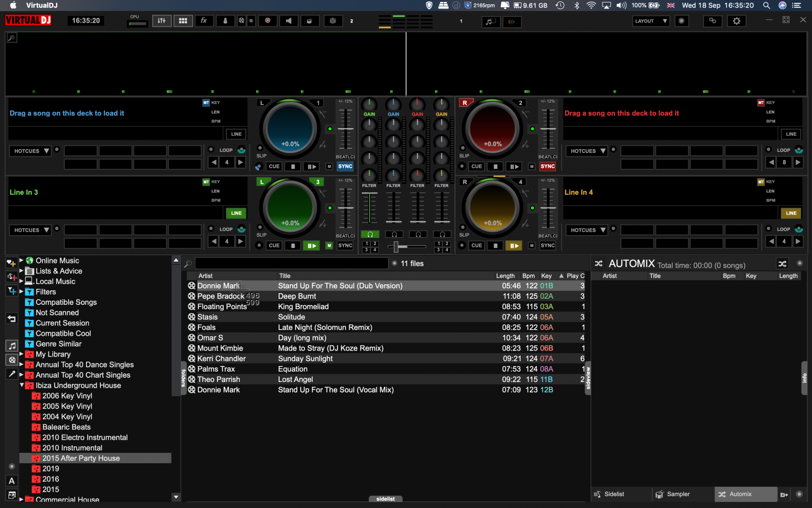This screenshot has width=812, height=508.
Task: Click the back arrow icon in browser sidebar
Action: 11,318
